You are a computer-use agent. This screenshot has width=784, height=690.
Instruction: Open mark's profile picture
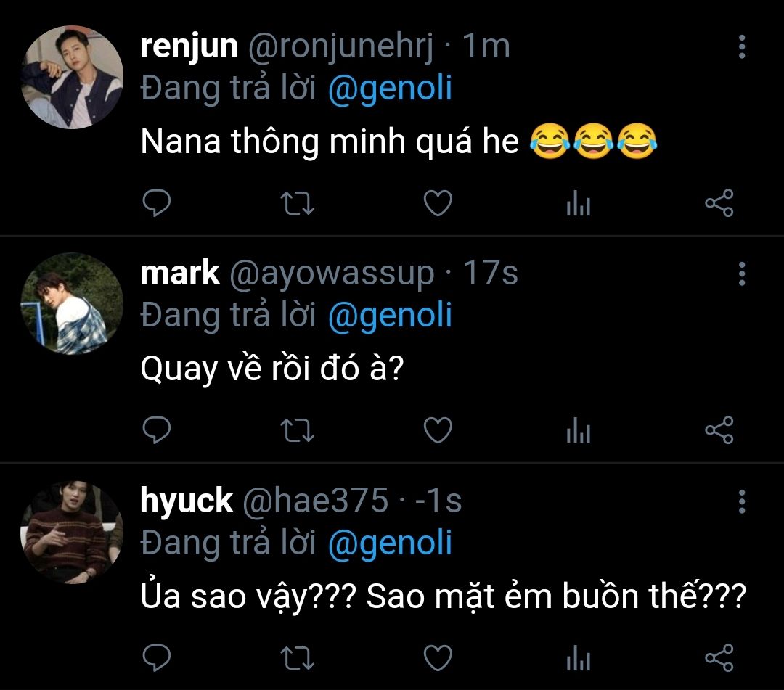[x=73, y=304]
